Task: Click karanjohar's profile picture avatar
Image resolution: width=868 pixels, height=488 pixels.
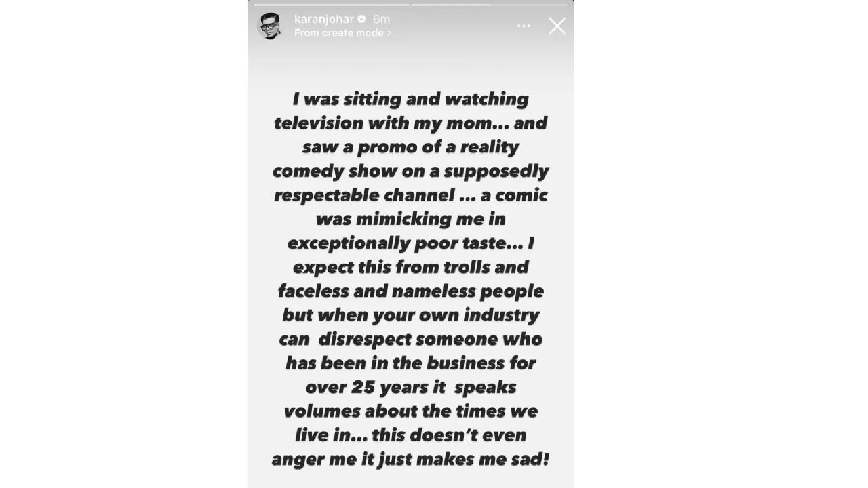Action: (269, 26)
